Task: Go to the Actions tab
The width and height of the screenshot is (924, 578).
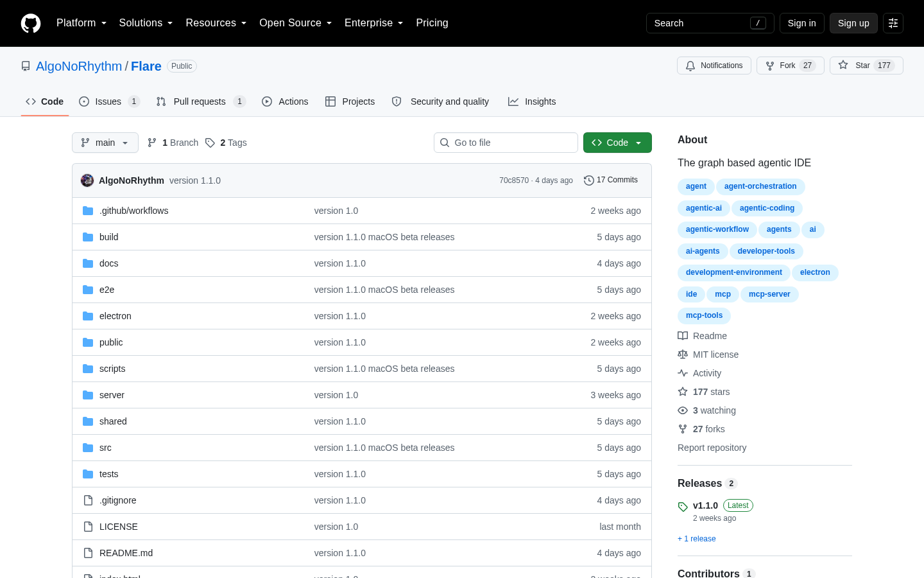Action: pyautogui.click(x=285, y=101)
